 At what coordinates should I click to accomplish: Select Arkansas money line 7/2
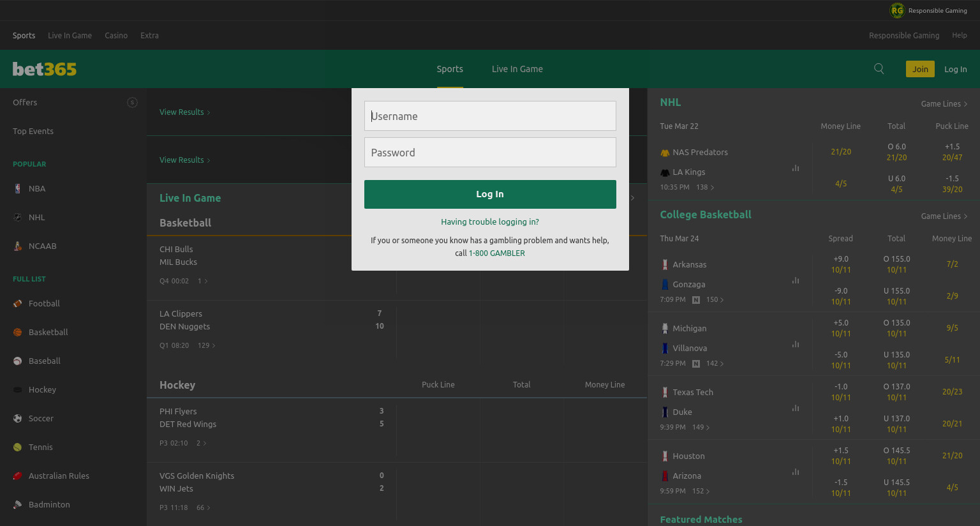point(952,264)
